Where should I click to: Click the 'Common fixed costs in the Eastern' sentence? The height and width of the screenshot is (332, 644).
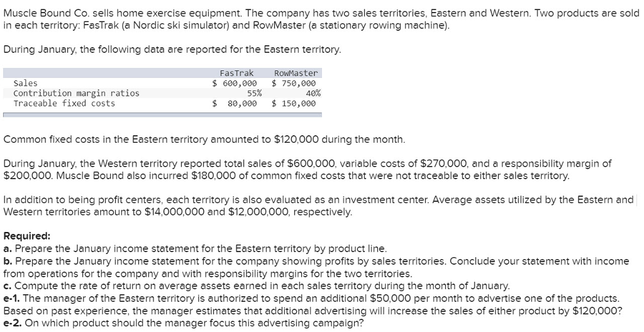(x=204, y=140)
